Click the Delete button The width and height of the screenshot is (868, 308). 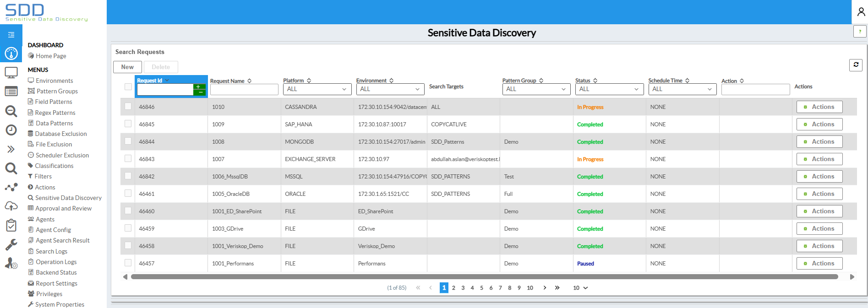click(161, 67)
